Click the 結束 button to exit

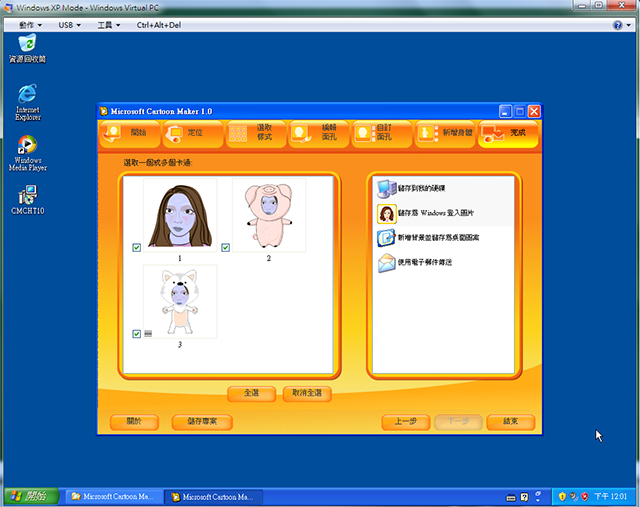(511, 422)
